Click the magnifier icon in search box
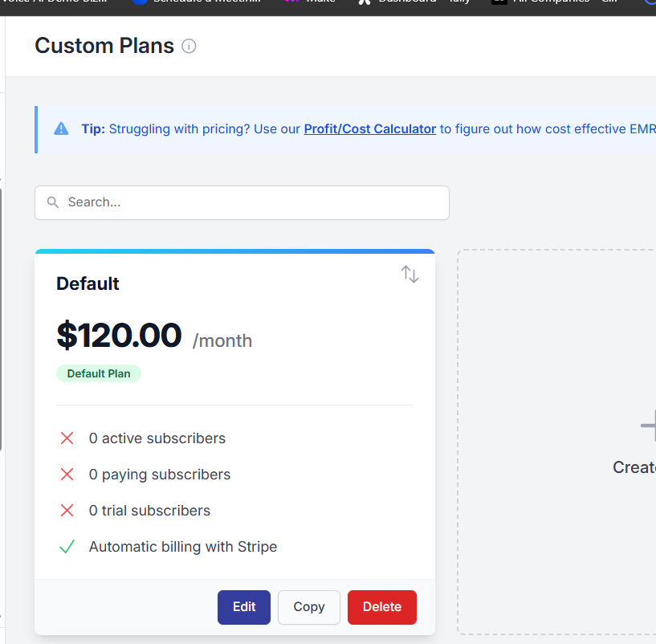 (x=53, y=202)
